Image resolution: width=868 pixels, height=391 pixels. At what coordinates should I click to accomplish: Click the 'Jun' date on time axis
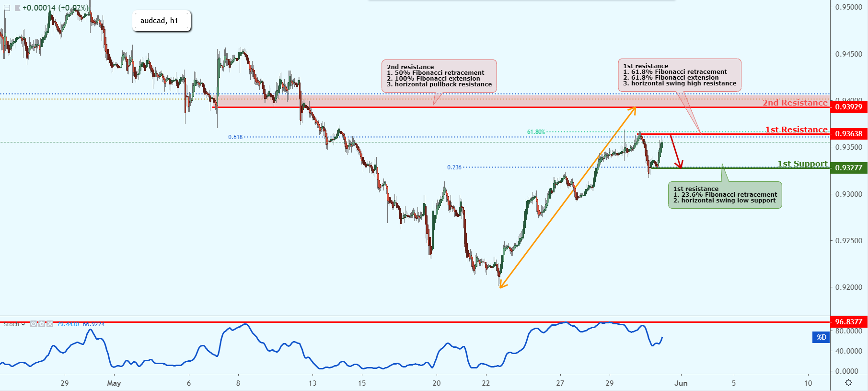(x=681, y=383)
